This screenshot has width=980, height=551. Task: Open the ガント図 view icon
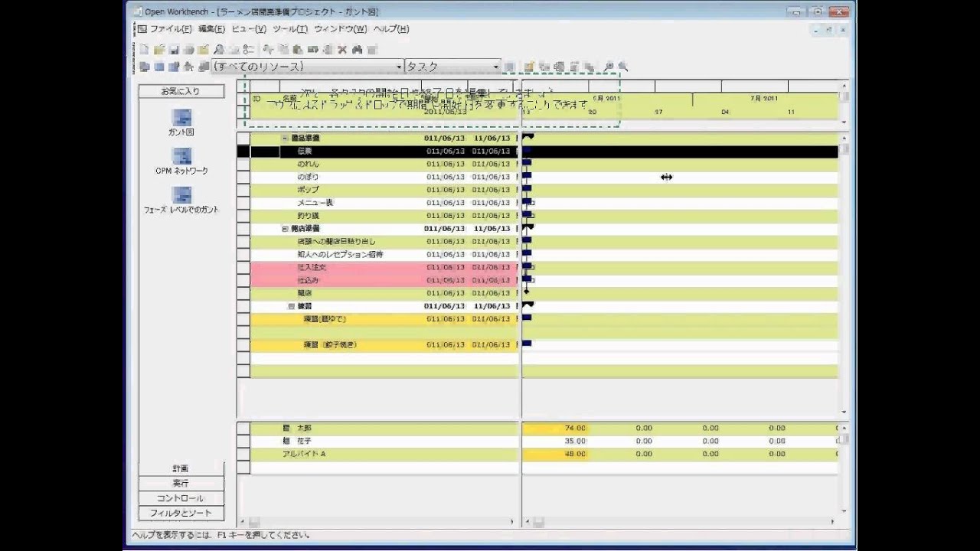pyautogui.click(x=181, y=118)
